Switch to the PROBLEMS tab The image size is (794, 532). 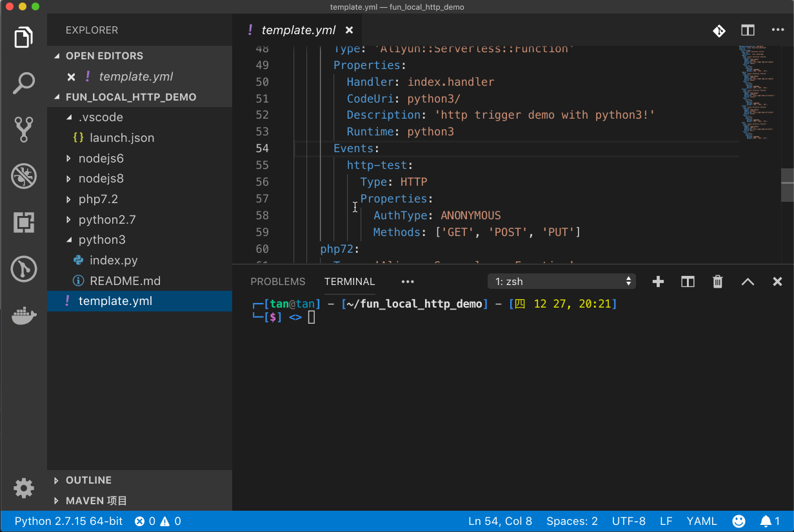coord(278,281)
